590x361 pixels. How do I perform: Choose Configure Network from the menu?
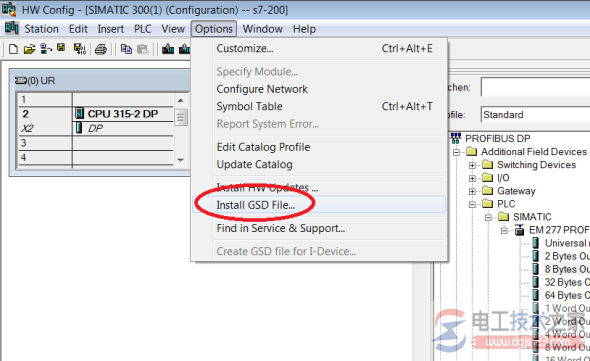coord(319,89)
